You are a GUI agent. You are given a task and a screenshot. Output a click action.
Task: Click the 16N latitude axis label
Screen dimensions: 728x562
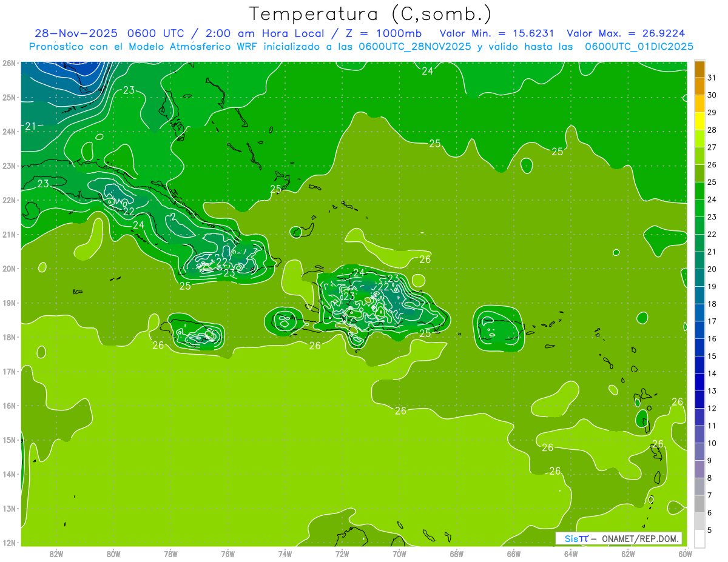[x=8, y=406]
